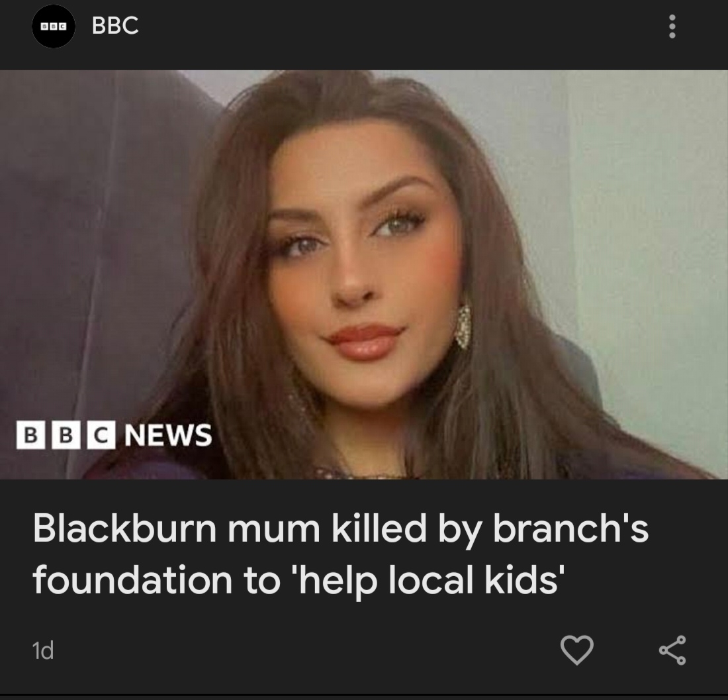The image size is (728, 700).
Task: Share the article using the share icon
Action: [x=672, y=650]
